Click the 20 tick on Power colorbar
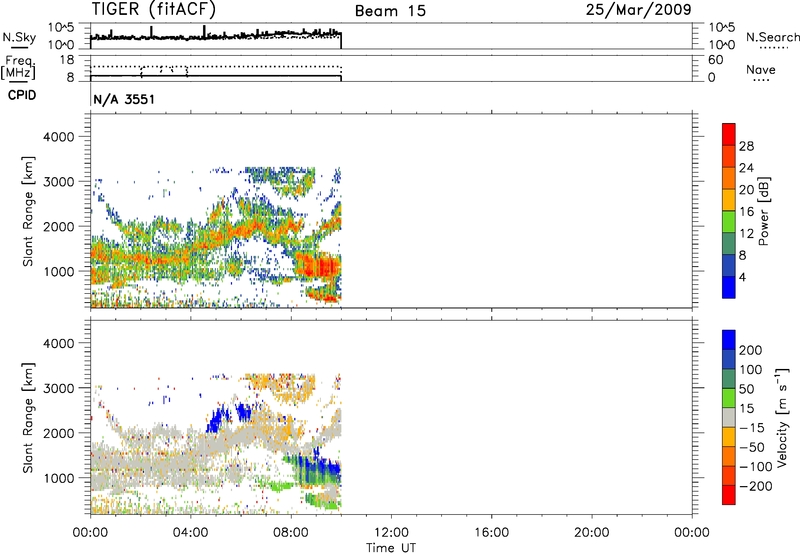Screen dimensions: 800x554 (746, 190)
